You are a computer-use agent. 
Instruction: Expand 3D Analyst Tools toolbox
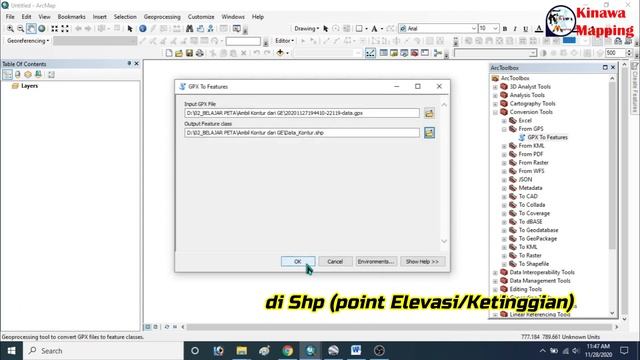tap(496, 87)
